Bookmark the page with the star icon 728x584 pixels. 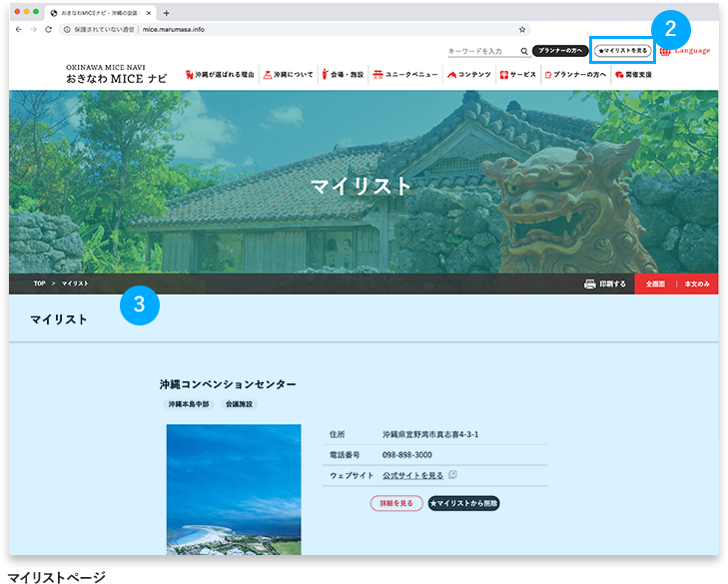tap(522, 29)
